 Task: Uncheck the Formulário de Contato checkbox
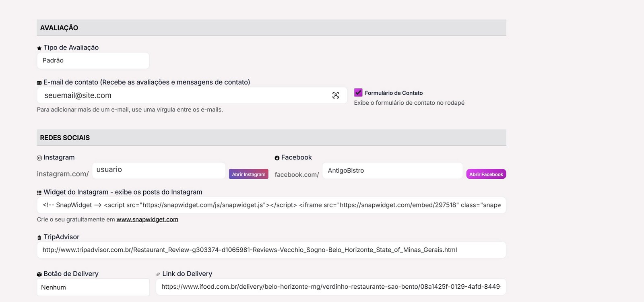point(358,93)
